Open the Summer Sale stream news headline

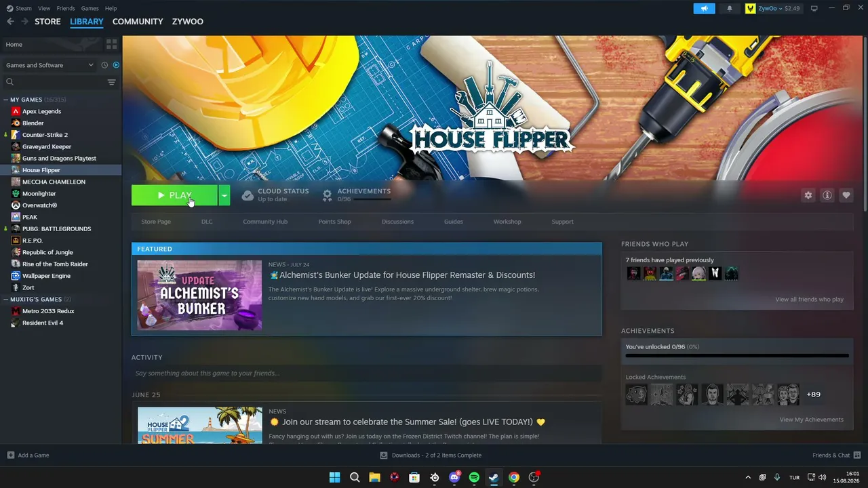click(x=407, y=422)
